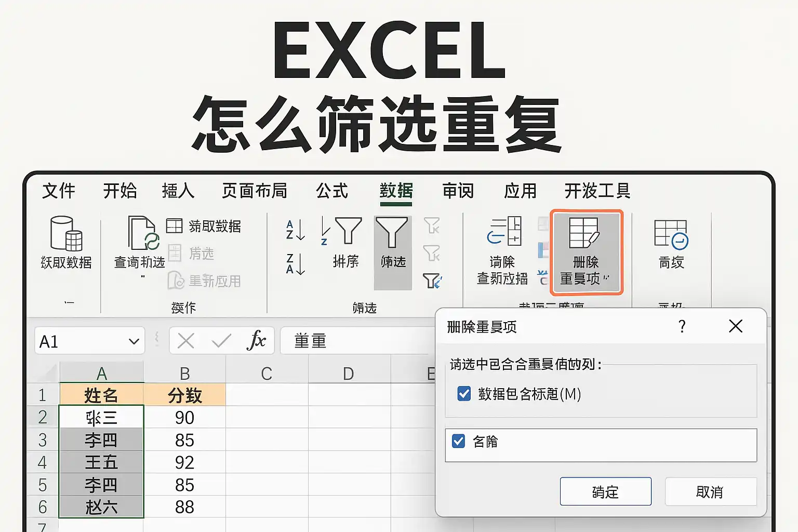Click the question mark help icon in the dialog
Screen dimensions: 798x532
point(682,326)
